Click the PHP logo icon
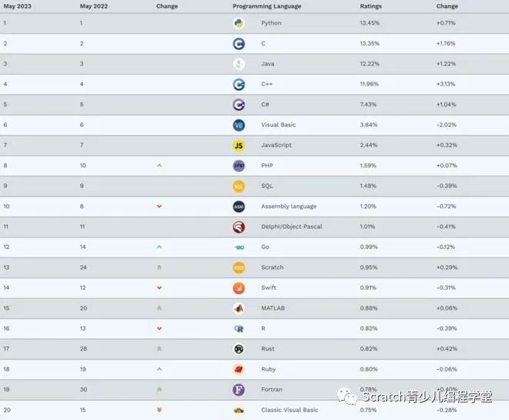This screenshot has width=509, height=420. (x=239, y=166)
